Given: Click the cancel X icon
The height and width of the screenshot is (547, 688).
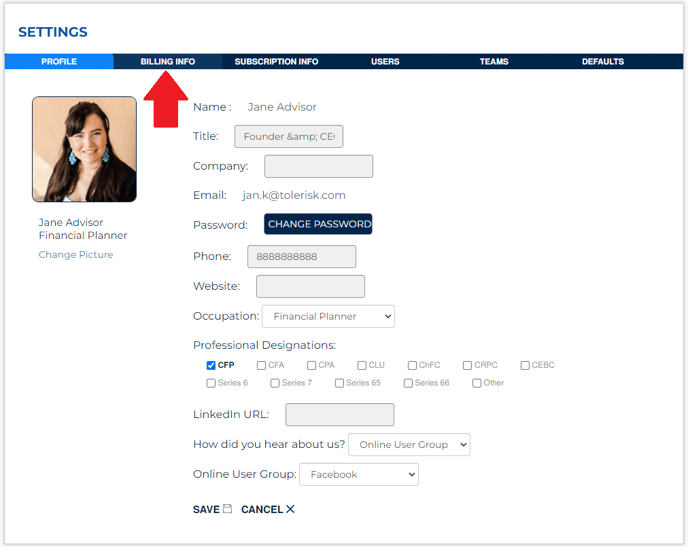Looking at the screenshot, I should pos(290,509).
